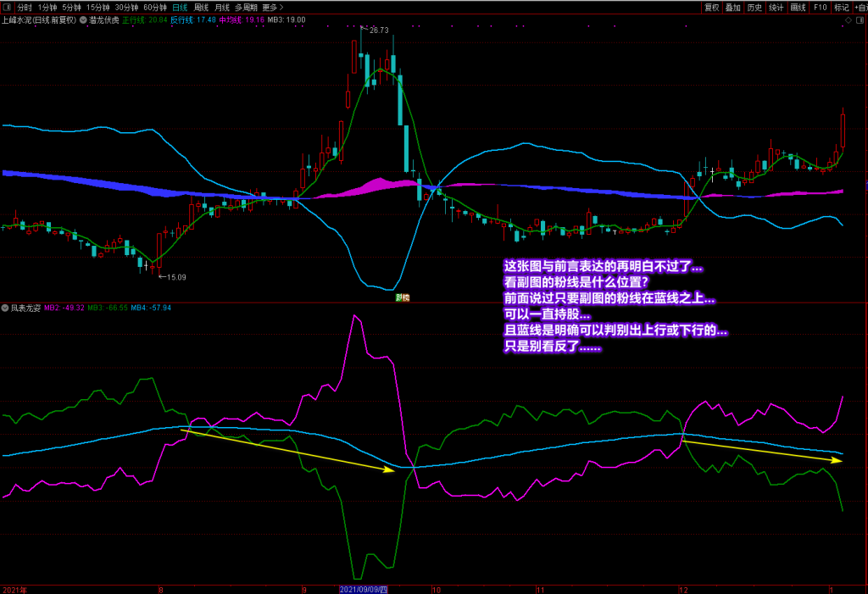This screenshot has height=594, width=868.
Task: Open the 多周期 view
Action: (246, 7)
